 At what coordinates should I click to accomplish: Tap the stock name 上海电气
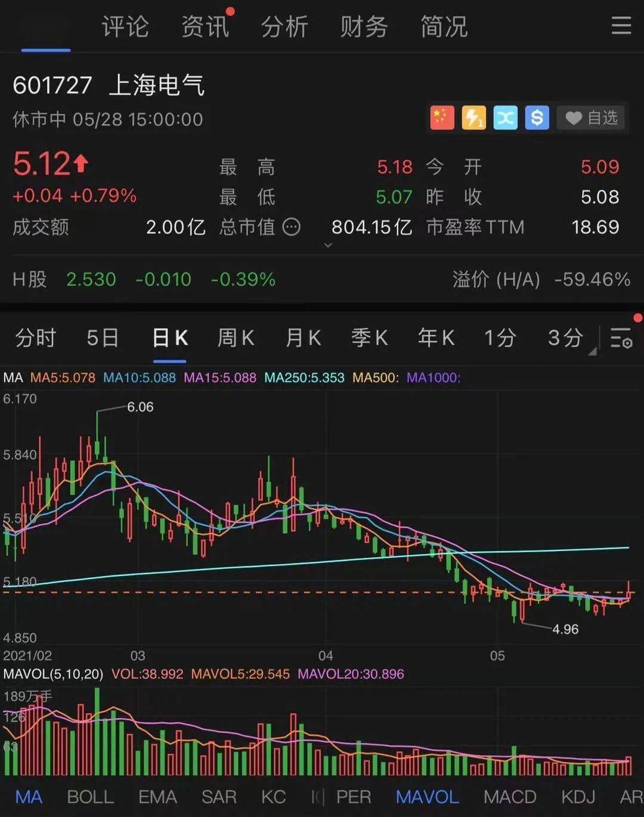pos(157,85)
